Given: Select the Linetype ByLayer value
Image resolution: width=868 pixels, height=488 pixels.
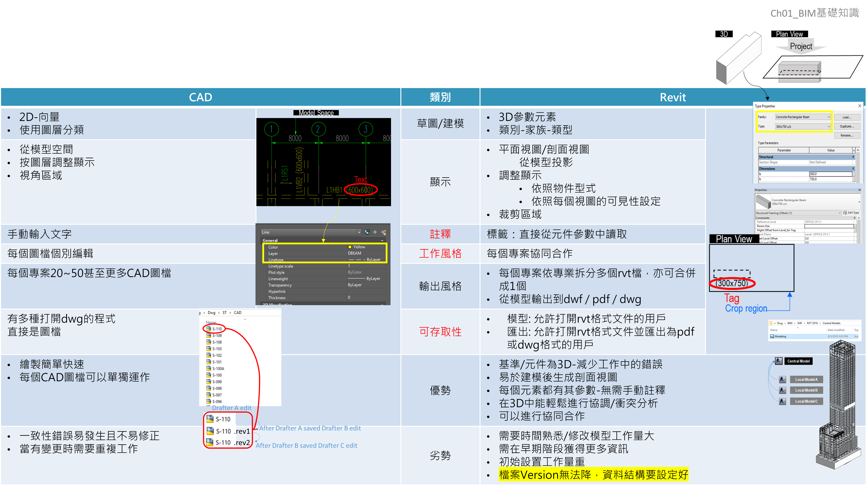Looking at the screenshot, I should (x=365, y=260).
